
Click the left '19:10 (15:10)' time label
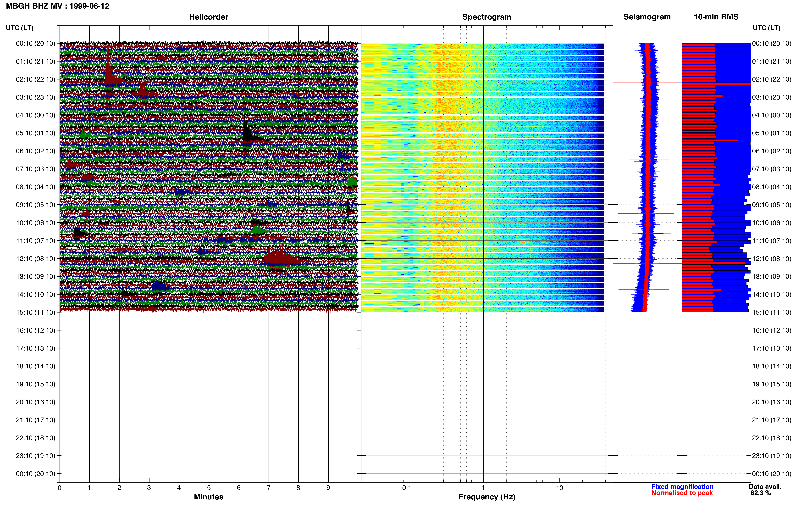(x=36, y=384)
